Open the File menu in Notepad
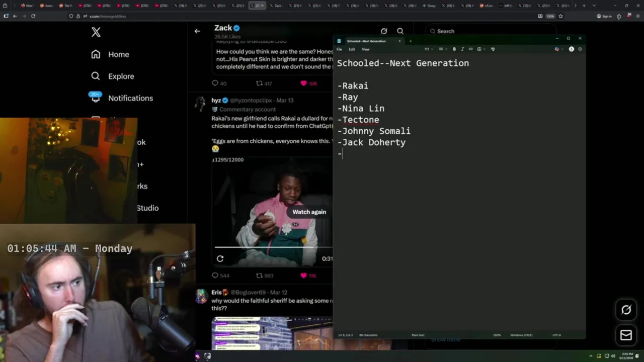The height and width of the screenshot is (362, 644). [x=339, y=49]
